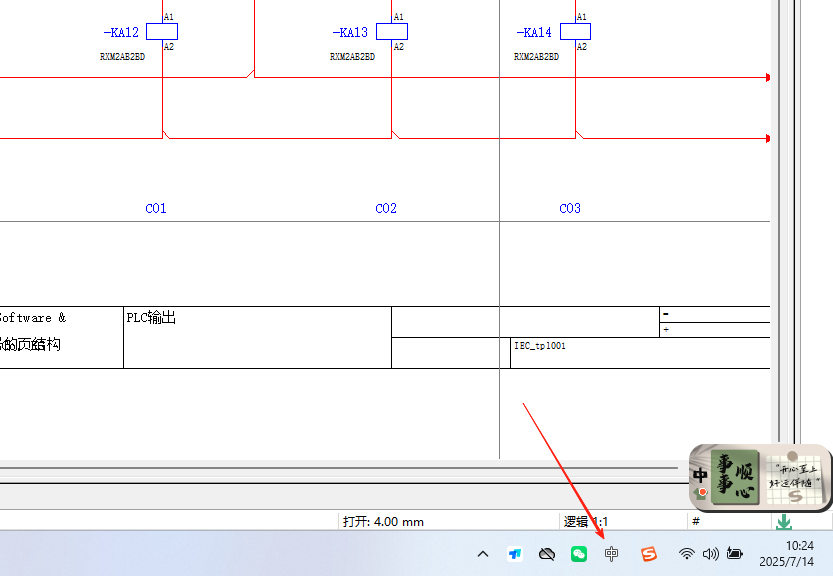
Task: Click the battery status tray icon
Action: [735, 553]
